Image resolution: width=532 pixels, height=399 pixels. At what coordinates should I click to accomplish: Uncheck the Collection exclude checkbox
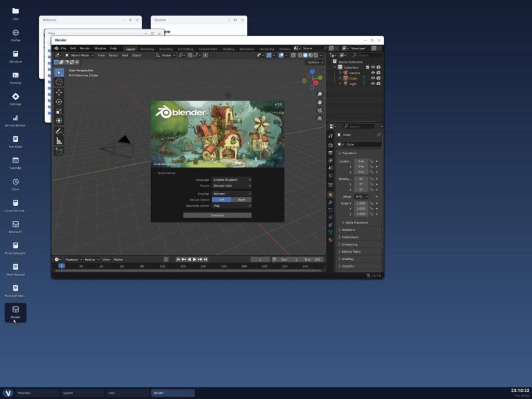(367, 67)
